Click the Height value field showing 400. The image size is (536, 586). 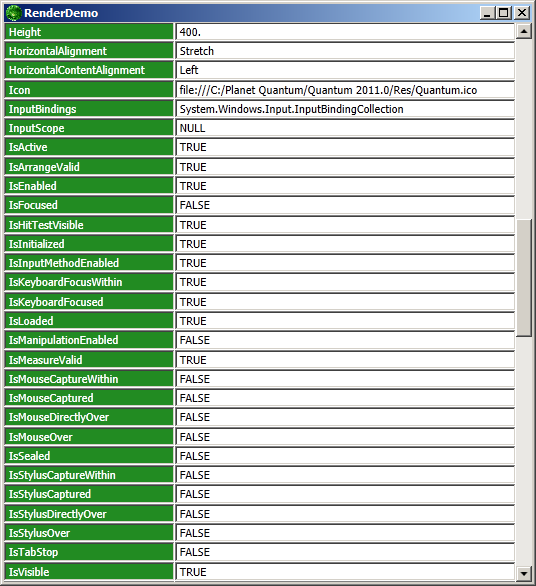(x=345, y=32)
